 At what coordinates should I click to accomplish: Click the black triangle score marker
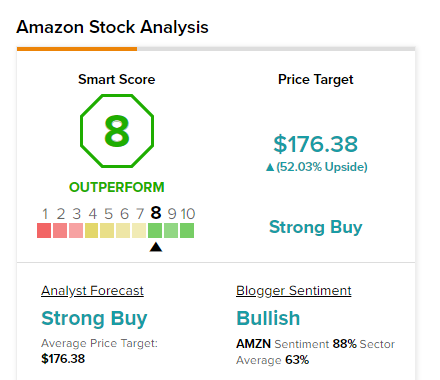156,247
